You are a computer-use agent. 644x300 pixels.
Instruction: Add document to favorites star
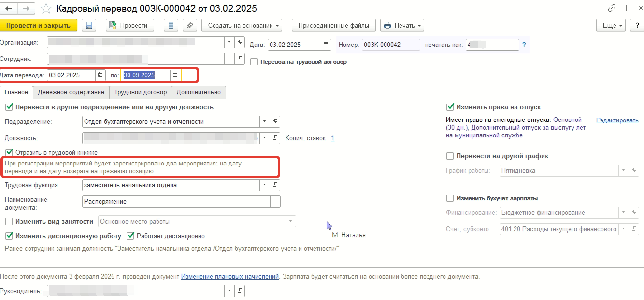pyautogui.click(x=46, y=9)
